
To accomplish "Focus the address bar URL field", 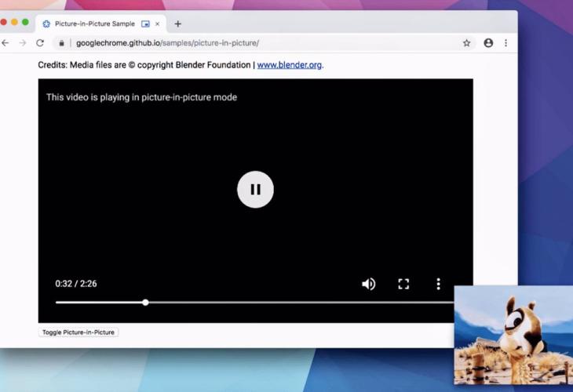I will coord(235,43).
